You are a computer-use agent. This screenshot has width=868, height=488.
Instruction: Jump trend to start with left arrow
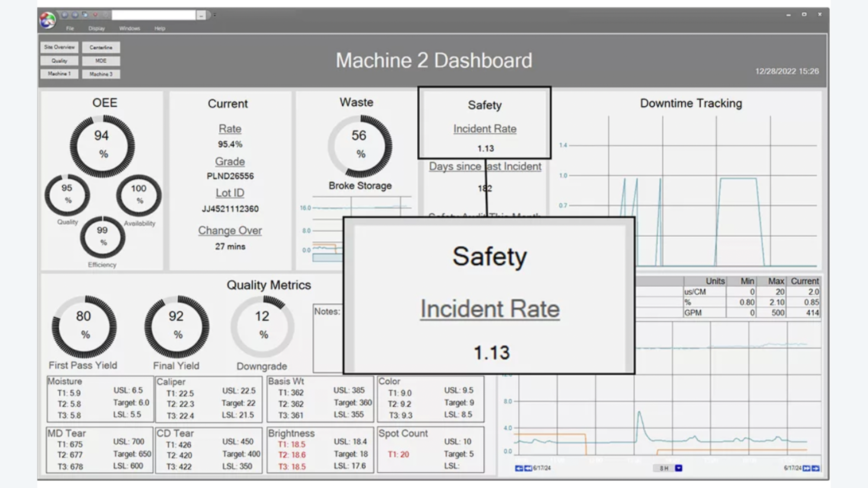tap(519, 468)
